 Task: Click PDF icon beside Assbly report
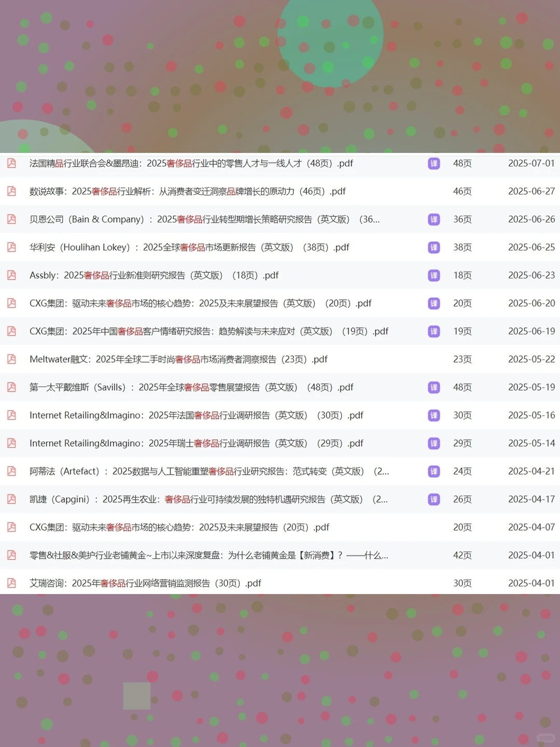pos(11,275)
